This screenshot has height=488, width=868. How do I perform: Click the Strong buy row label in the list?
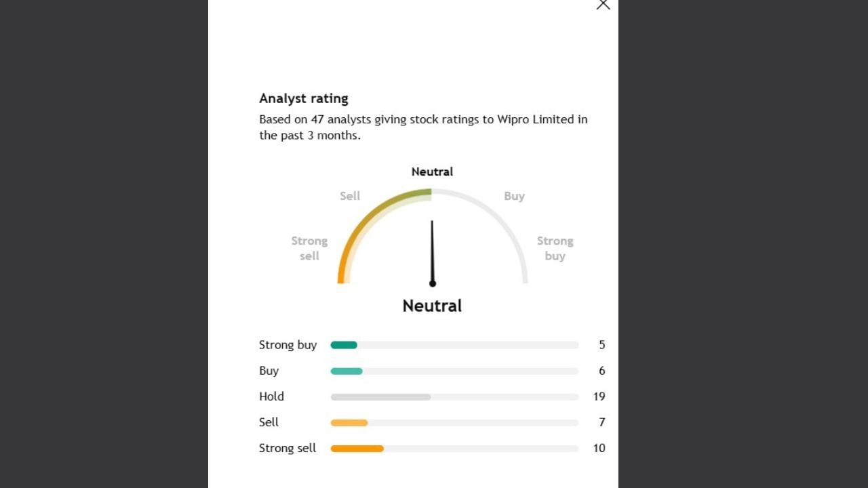pos(288,345)
